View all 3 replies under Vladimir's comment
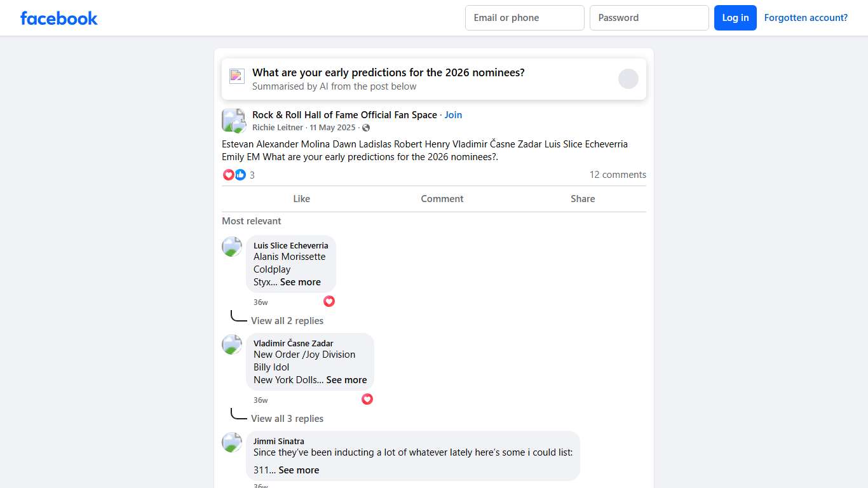The image size is (868, 488). pyautogui.click(x=287, y=419)
